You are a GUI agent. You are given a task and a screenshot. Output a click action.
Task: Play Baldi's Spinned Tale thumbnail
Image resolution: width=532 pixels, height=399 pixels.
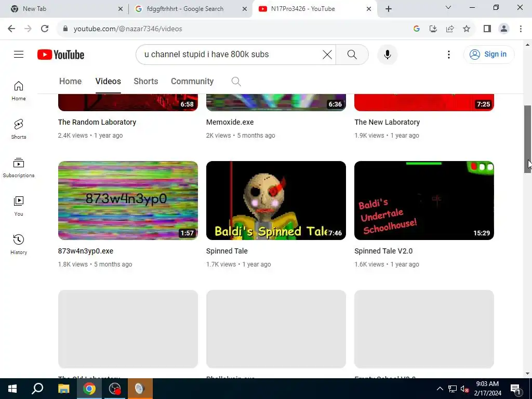coord(276,200)
